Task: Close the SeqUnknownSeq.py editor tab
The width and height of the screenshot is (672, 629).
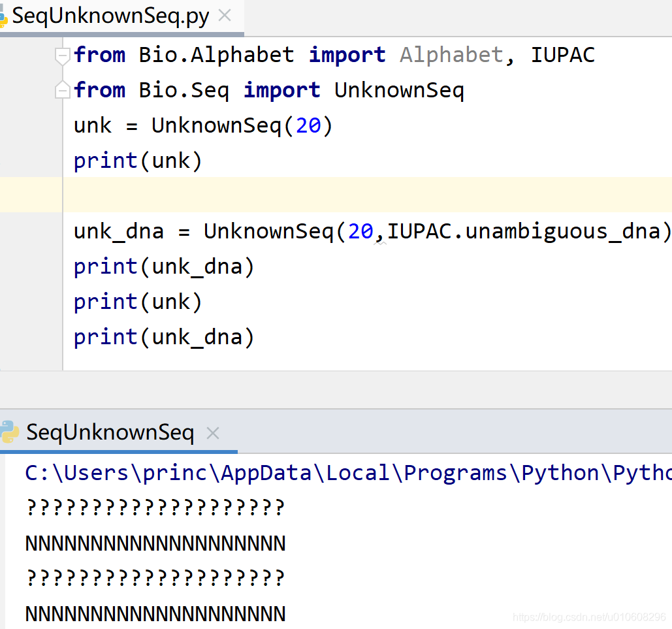Action: (225, 16)
